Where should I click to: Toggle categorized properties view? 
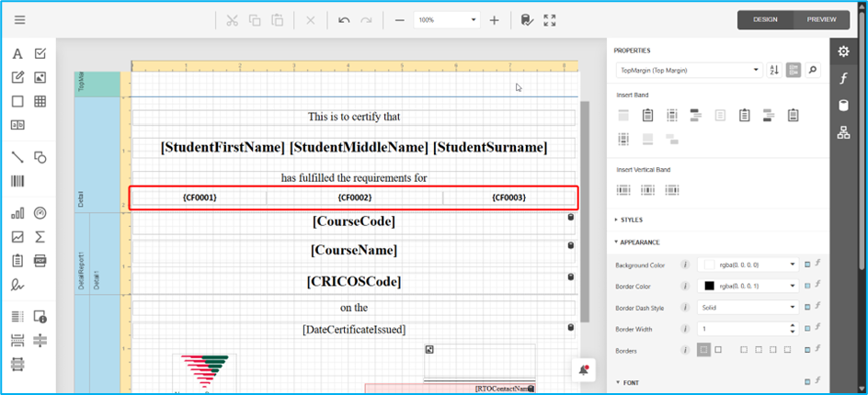click(793, 70)
